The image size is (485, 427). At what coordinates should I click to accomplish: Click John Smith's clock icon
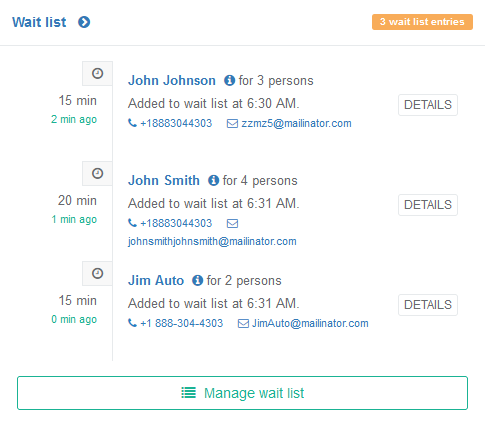pyautogui.click(x=97, y=173)
